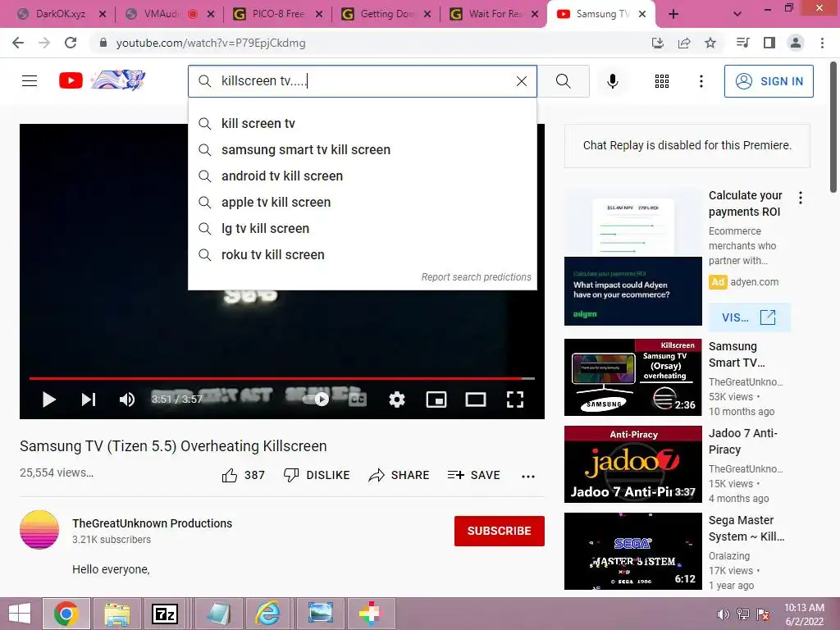Open Adyen ad thumbnail
Screen dimensions: 840x630
tap(632, 257)
